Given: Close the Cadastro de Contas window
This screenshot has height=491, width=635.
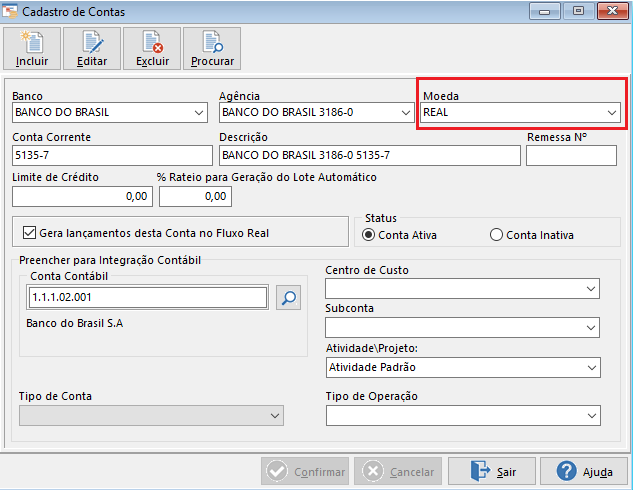Looking at the screenshot, I should (x=612, y=11).
